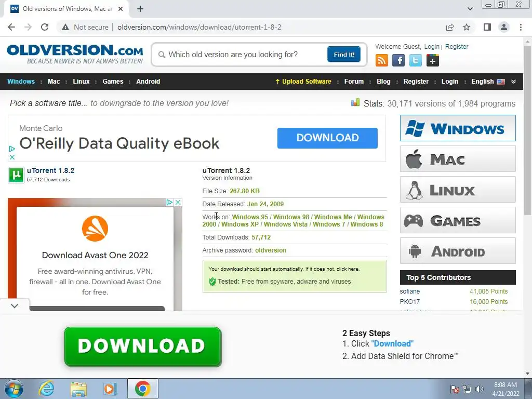Select Linux in the navigation bar

(x=81, y=82)
